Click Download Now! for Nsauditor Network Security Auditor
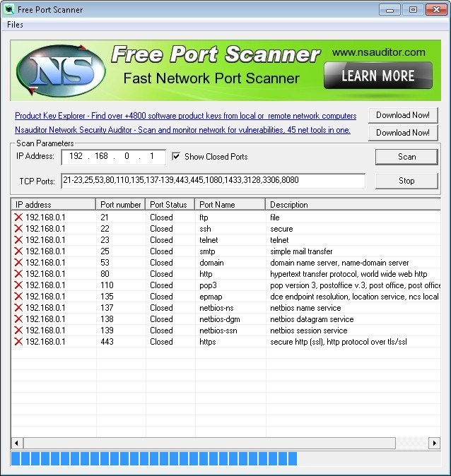The image size is (451, 476). [x=403, y=133]
